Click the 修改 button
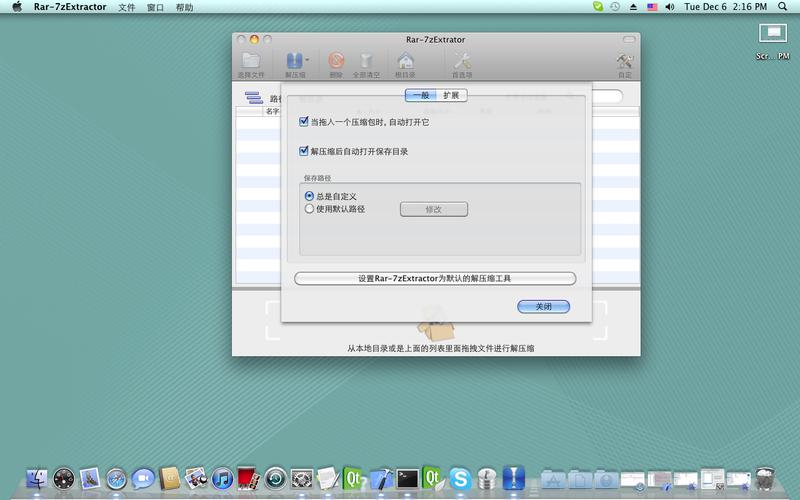Screen dimensions: 800x500 tap(434, 209)
